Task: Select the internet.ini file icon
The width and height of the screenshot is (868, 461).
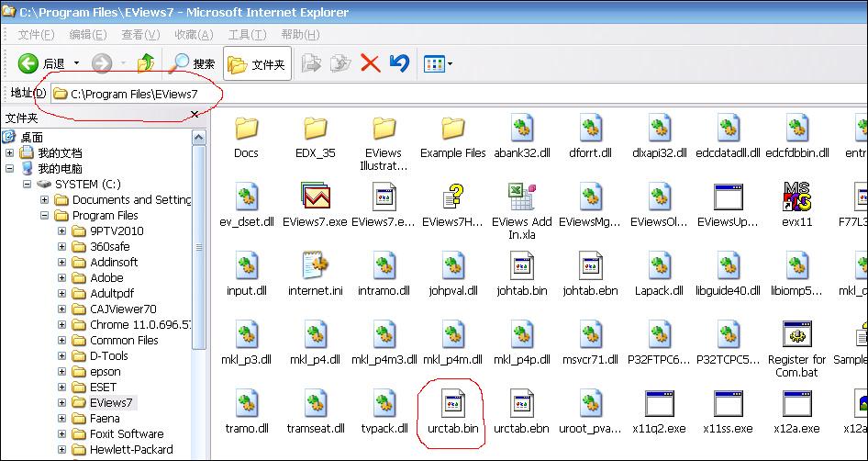Action: pos(316,266)
